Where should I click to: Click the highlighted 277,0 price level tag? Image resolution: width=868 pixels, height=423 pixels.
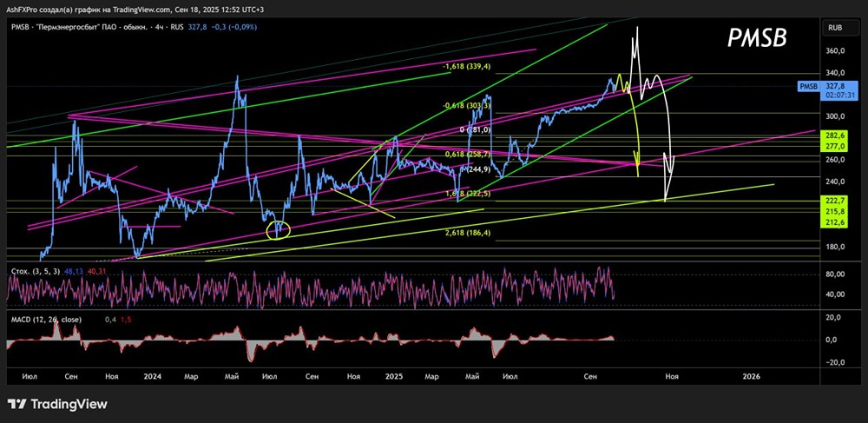click(x=835, y=146)
